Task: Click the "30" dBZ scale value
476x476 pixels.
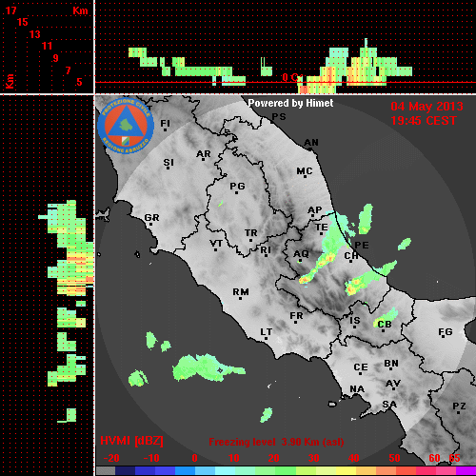Action: [313, 458]
